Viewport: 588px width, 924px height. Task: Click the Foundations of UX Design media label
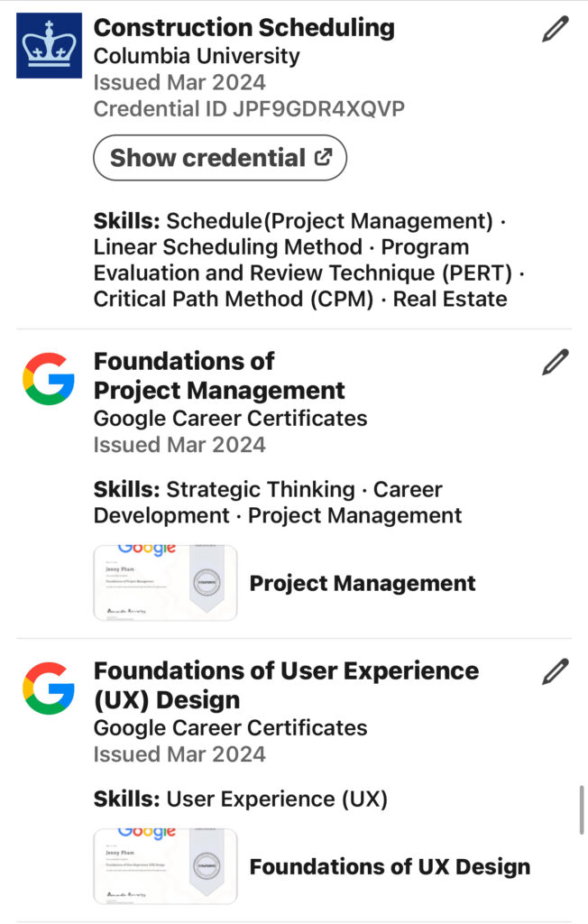[390, 866]
